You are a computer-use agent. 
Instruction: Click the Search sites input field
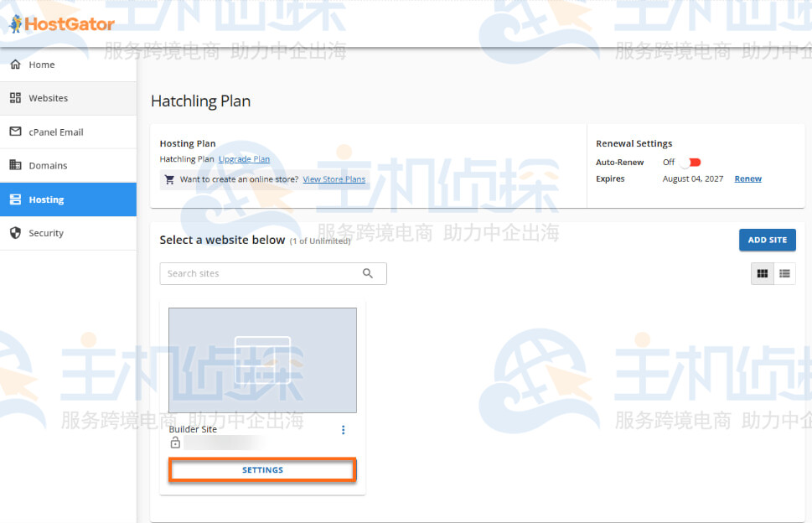260,273
